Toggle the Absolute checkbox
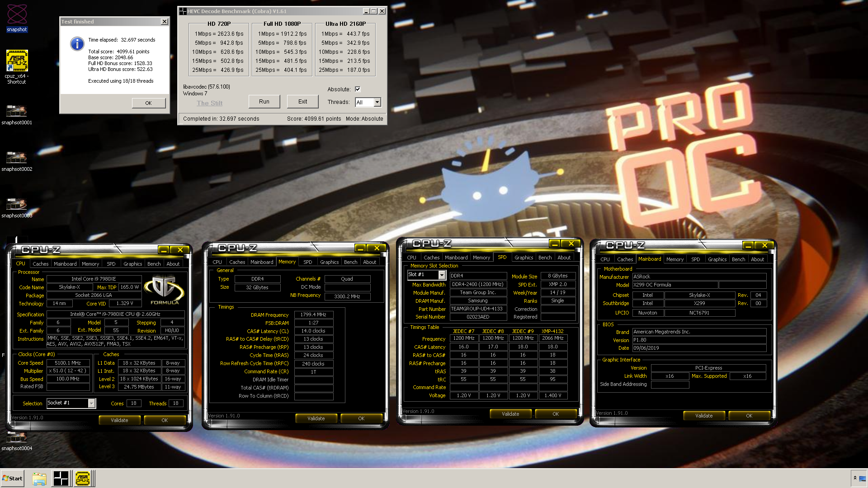Image resolution: width=868 pixels, height=488 pixels. pos(358,89)
